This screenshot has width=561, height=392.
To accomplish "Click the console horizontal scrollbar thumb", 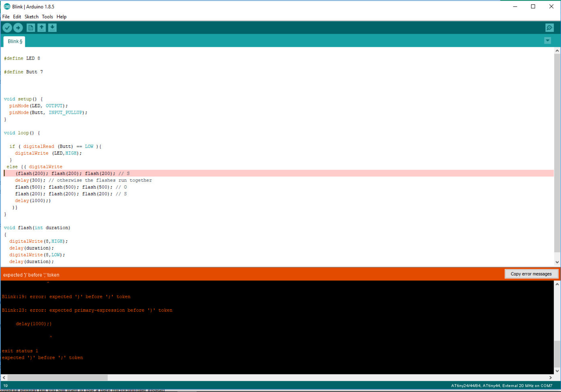I will [57, 378].
